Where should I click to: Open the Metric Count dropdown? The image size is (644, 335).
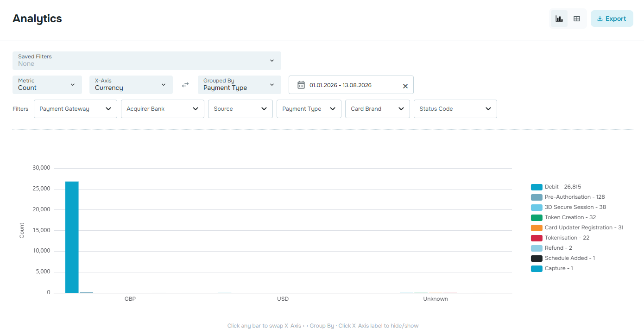pyautogui.click(x=47, y=85)
